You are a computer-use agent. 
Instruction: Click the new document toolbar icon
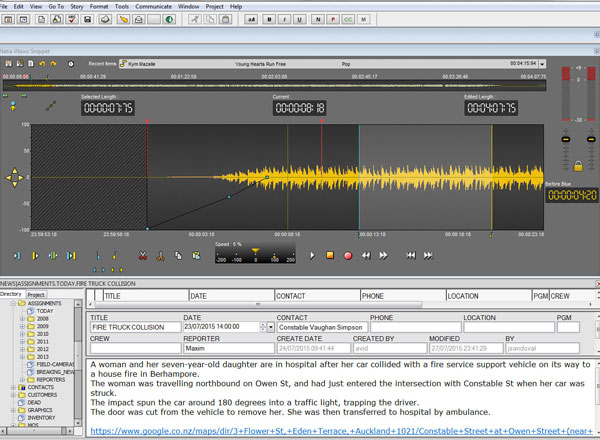[41, 19]
